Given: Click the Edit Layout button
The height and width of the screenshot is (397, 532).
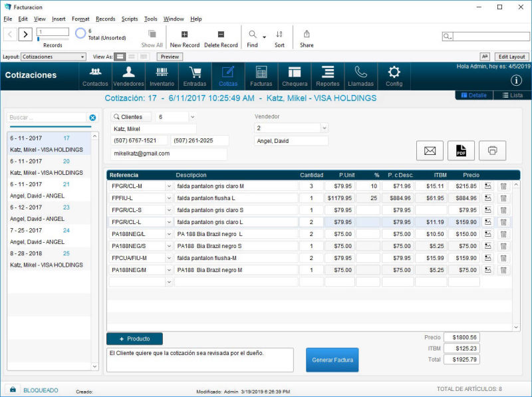Looking at the screenshot, I should (511, 57).
